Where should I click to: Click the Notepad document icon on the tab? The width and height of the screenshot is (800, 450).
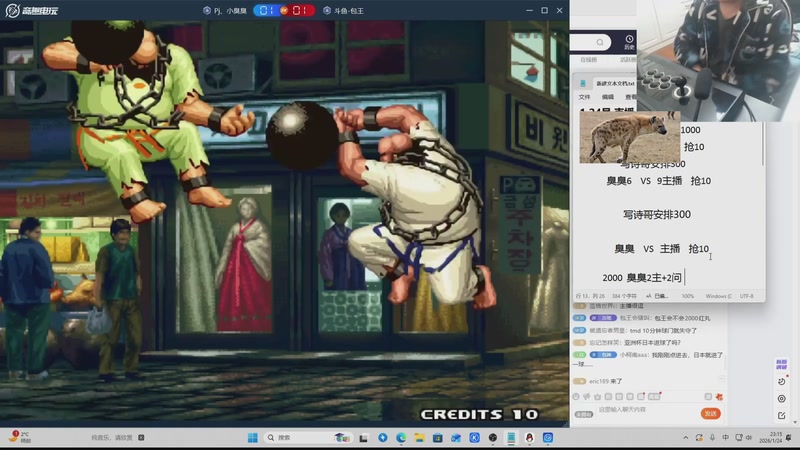[x=583, y=83]
